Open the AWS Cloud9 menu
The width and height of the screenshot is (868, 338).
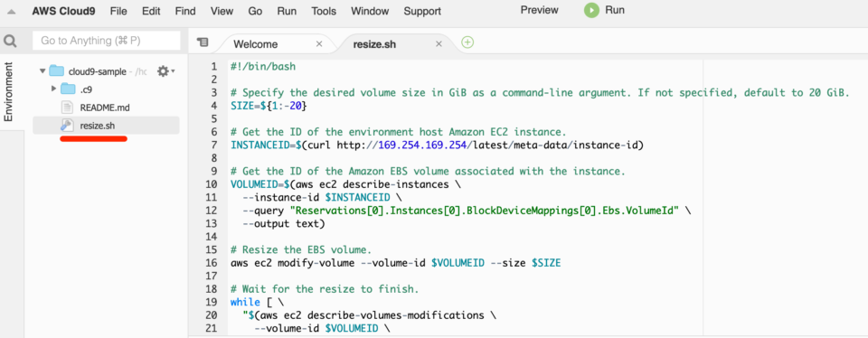(62, 11)
